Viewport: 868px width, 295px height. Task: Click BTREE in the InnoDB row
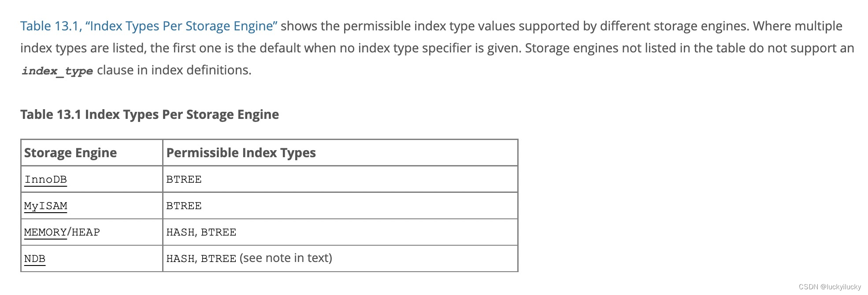pyautogui.click(x=184, y=180)
